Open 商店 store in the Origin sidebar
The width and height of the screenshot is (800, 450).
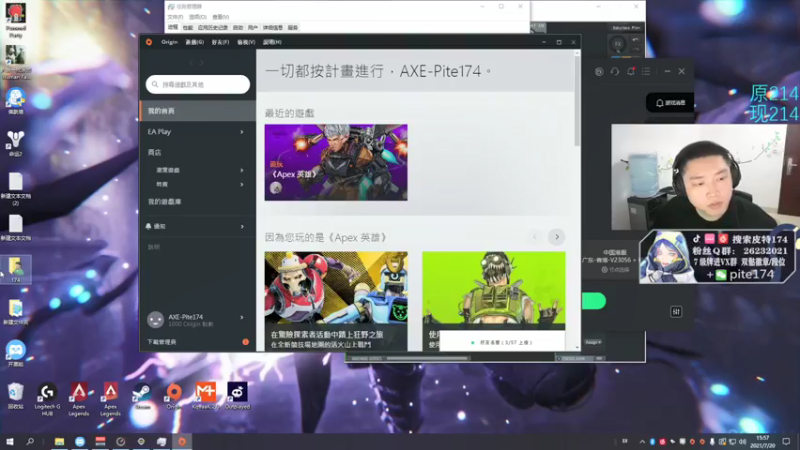(x=155, y=153)
